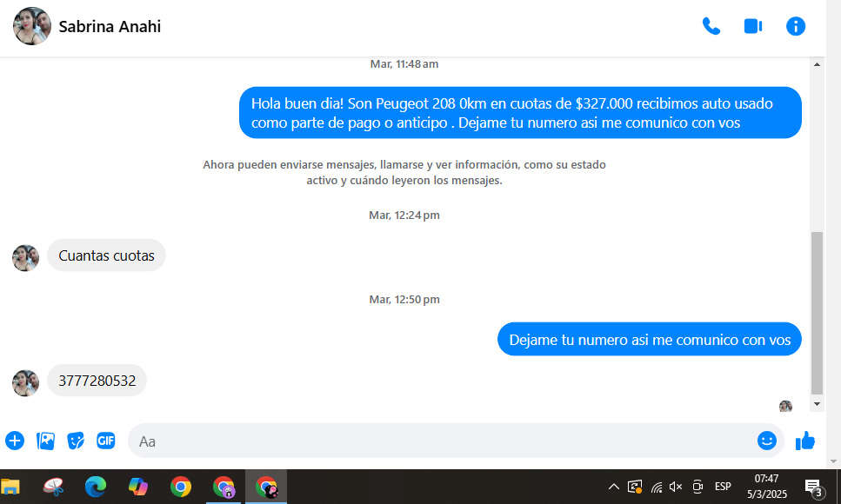This screenshot has height=504, width=841.
Task: Select the 'Cuantas cuotas' message
Action: point(106,255)
